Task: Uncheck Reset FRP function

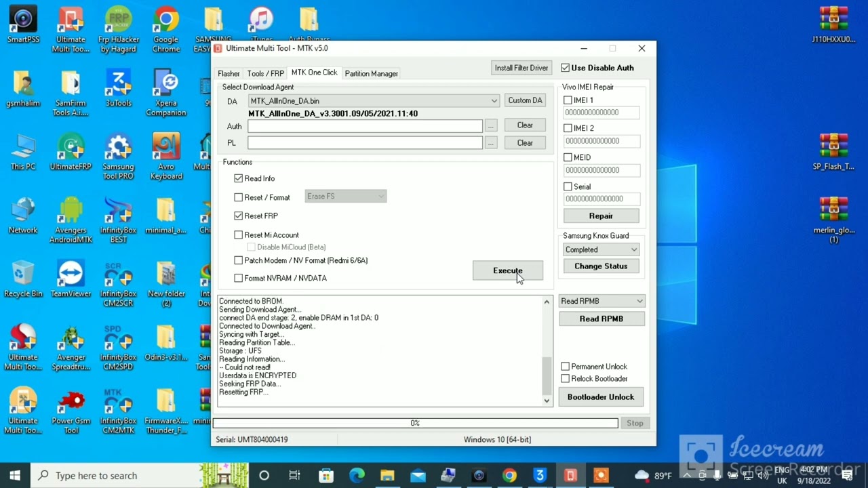Action: (x=238, y=216)
